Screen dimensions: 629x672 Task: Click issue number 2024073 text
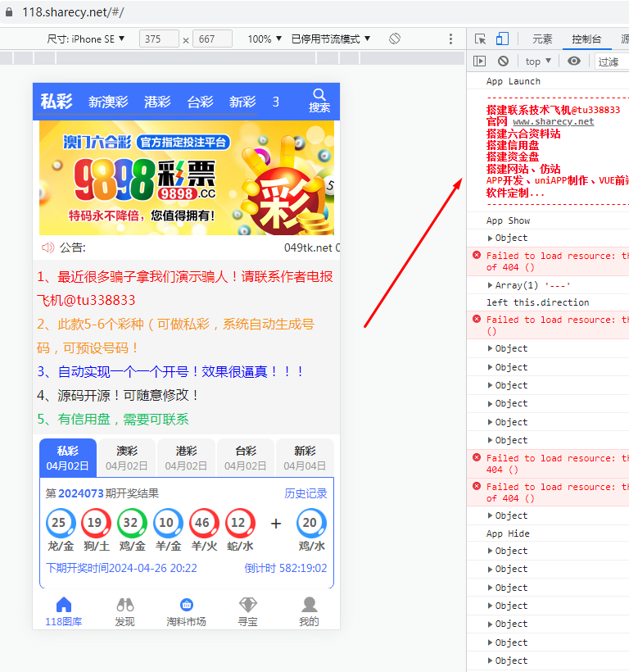81,493
